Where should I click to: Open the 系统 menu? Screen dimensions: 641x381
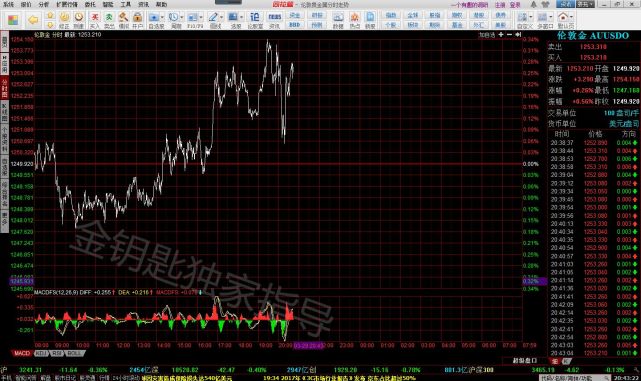(9, 4)
